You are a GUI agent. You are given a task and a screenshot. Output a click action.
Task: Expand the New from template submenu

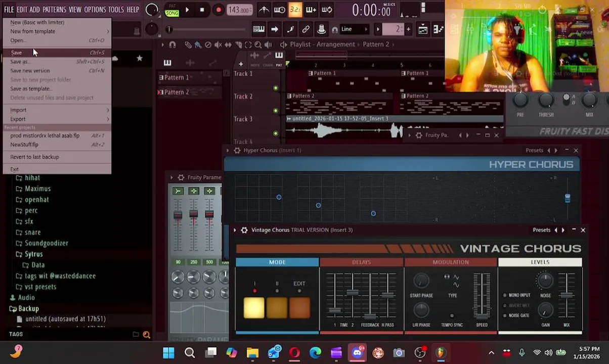(57, 31)
